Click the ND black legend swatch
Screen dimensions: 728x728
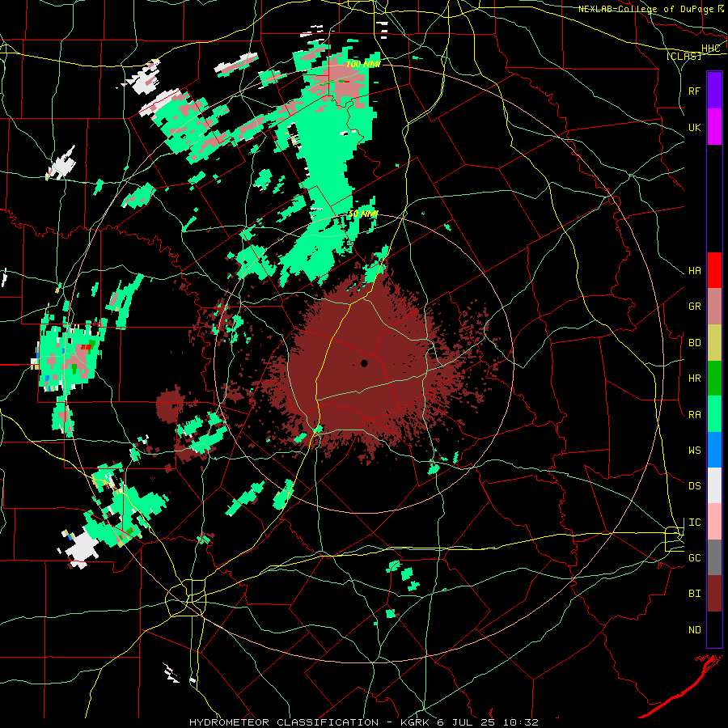coord(714,629)
